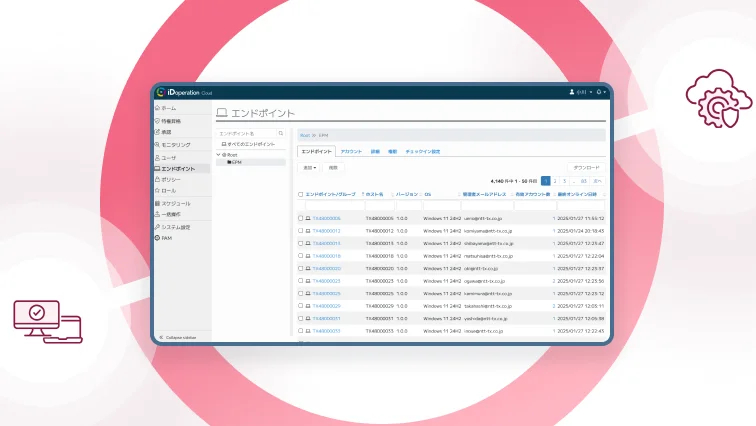
Task: Click the エンドポイント名 search input field
Action: [x=246, y=133]
